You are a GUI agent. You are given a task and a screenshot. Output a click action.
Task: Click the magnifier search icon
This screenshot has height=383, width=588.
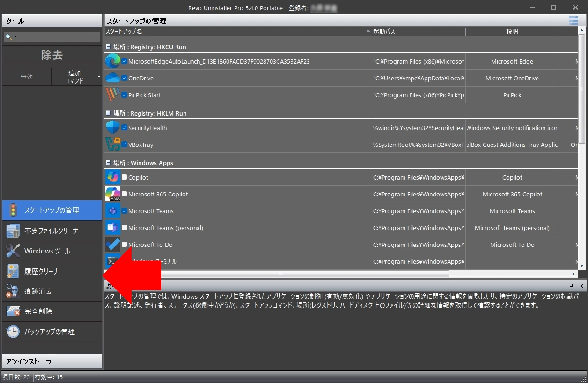9,37
